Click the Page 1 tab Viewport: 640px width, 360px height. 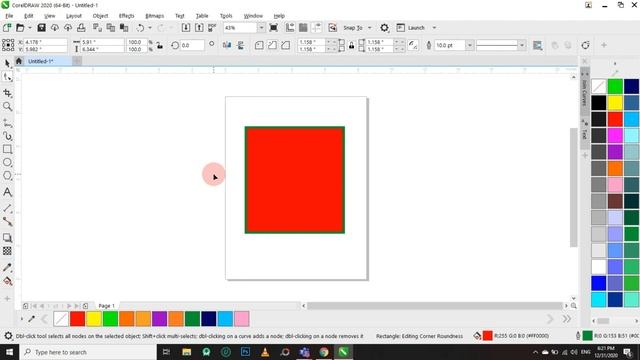pyautogui.click(x=107, y=306)
